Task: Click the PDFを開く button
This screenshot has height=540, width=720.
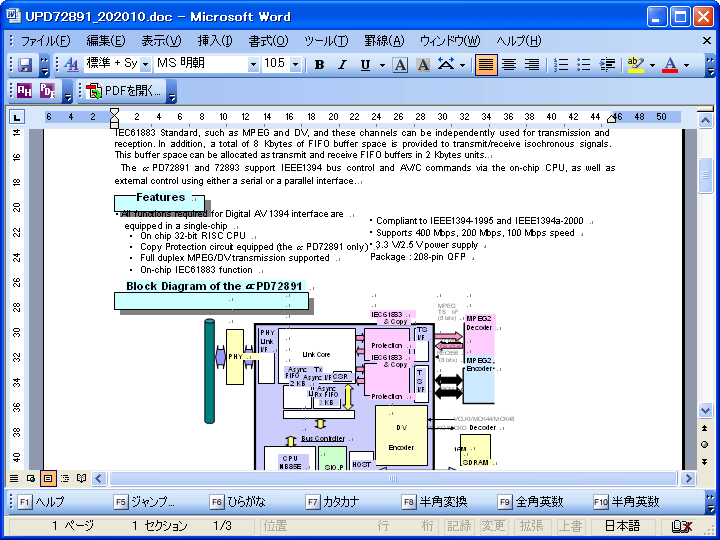Action: (124, 91)
